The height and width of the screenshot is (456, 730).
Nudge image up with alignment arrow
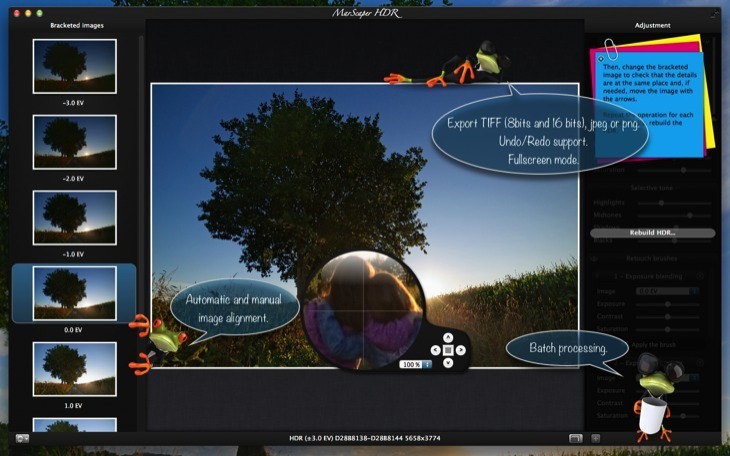pyautogui.click(x=448, y=338)
